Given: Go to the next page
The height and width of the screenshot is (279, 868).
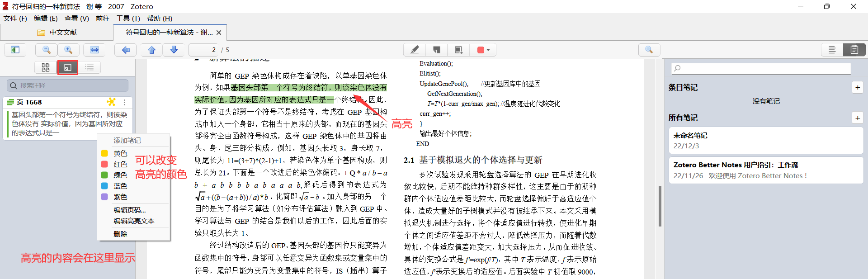Looking at the screenshot, I should click(x=174, y=50).
